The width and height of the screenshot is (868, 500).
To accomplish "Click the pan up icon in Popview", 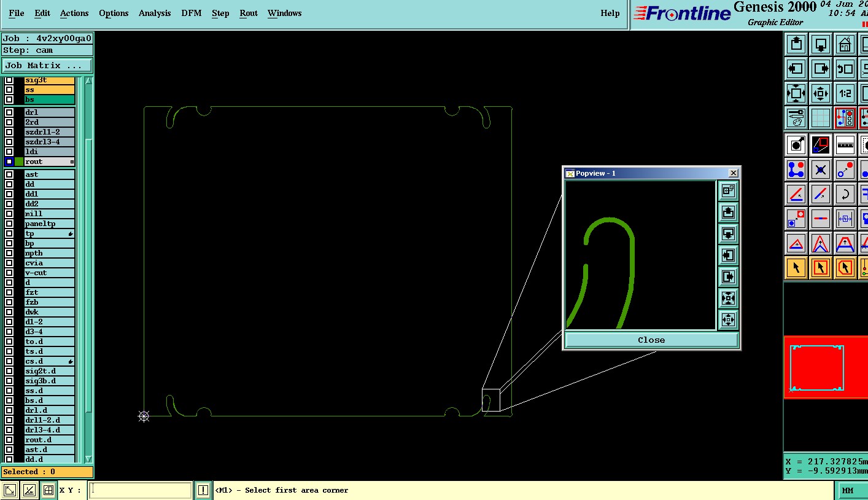I will pos(728,213).
